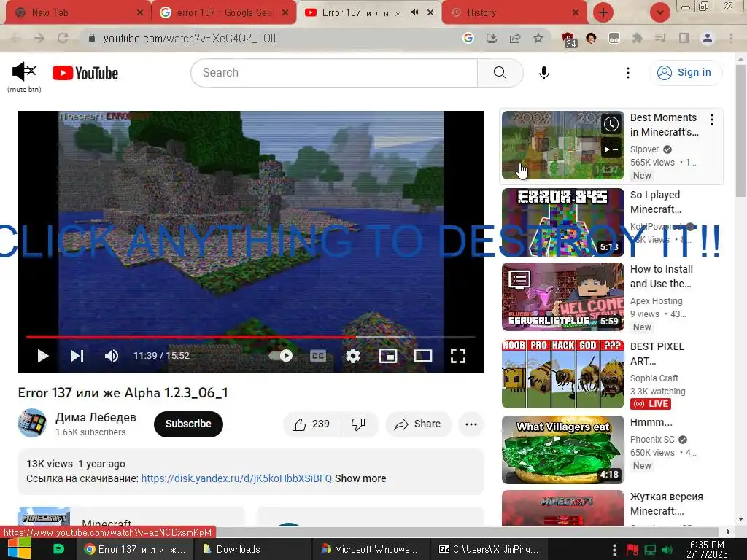The width and height of the screenshot is (747, 560).
Task: Toggle the browser side panel
Action: tap(684, 38)
